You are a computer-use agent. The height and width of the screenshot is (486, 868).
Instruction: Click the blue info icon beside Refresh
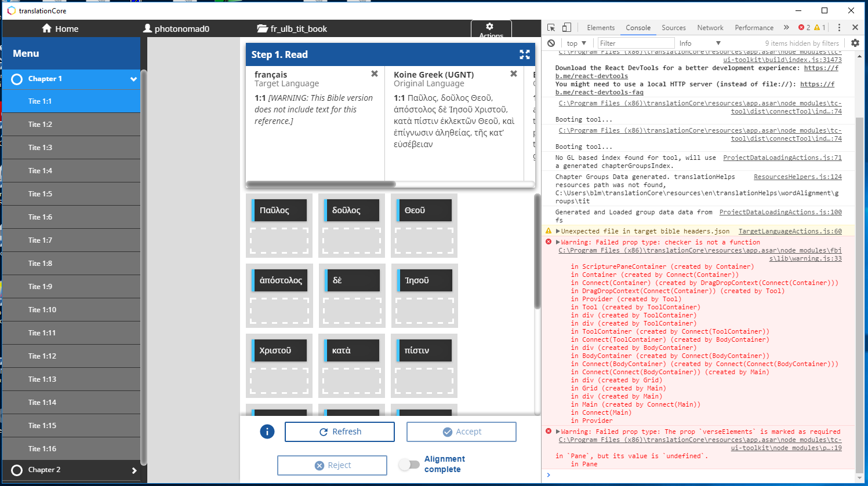(267, 432)
